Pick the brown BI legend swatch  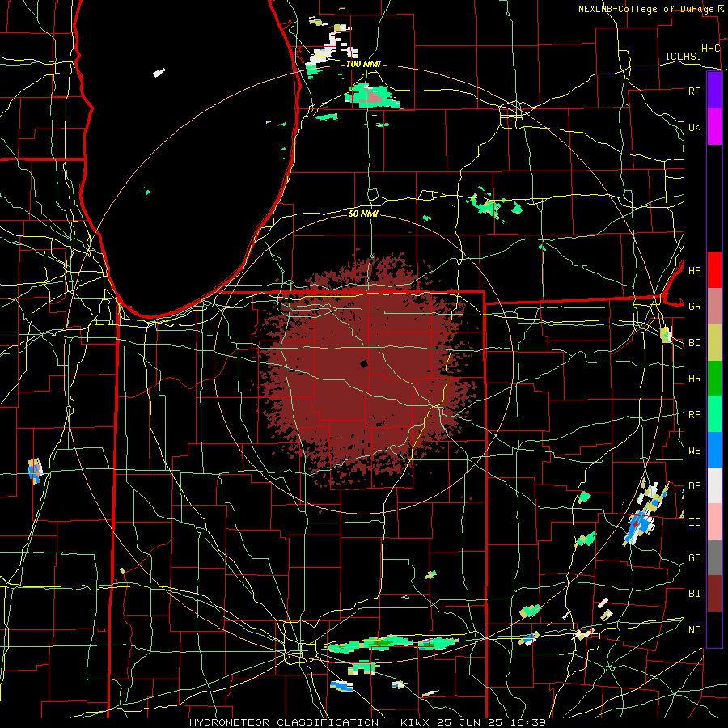coord(714,594)
